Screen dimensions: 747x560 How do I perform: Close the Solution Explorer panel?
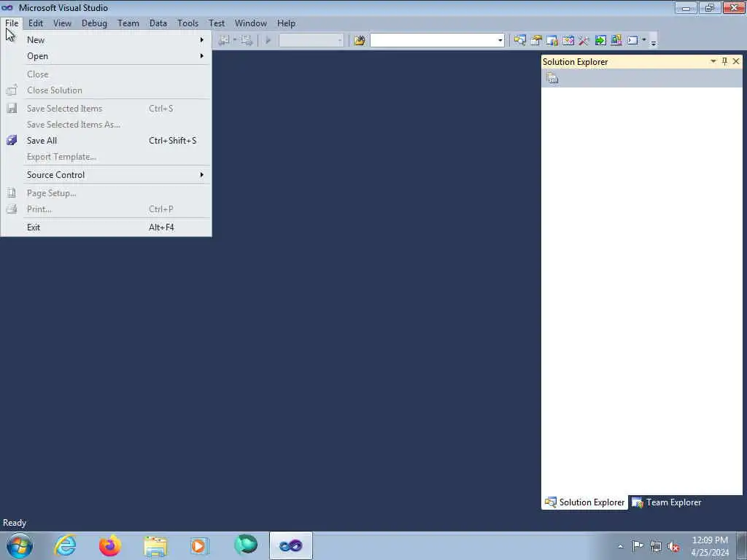pyautogui.click(x=736, y=61)
